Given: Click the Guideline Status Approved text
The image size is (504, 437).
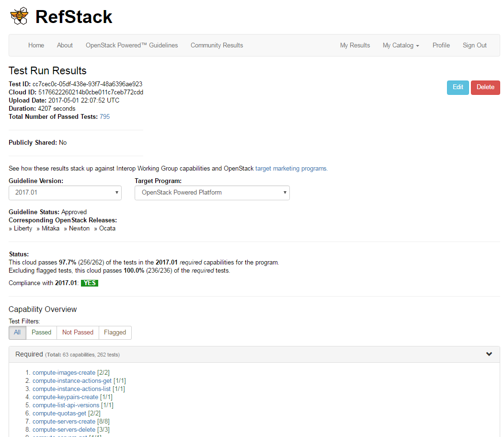Looking at the screenshot, I should tap(47, 212).
